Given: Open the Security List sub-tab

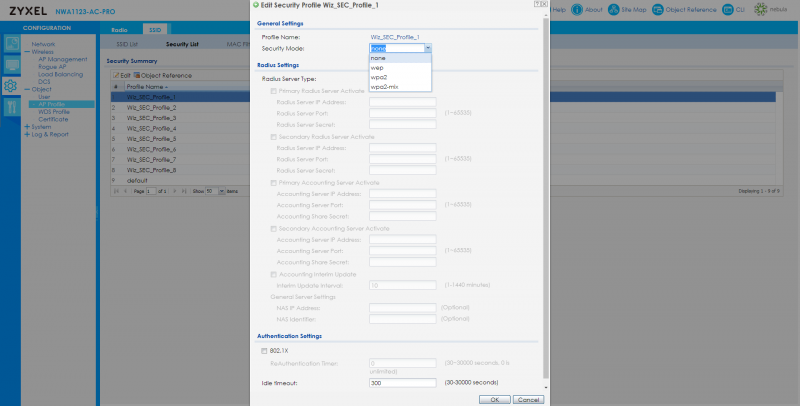Looking at the screenshot, I should (x=182, y=44).
